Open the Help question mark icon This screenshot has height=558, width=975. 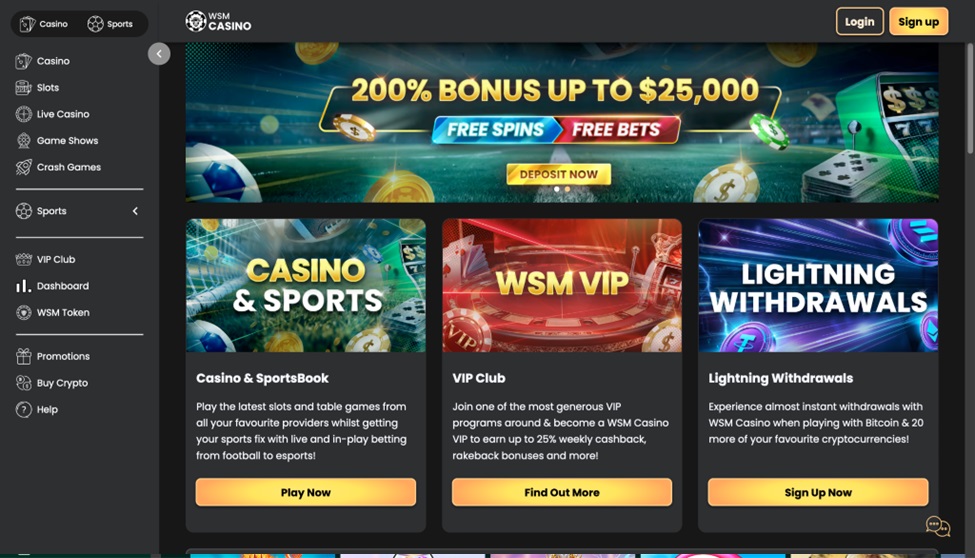pyautogui.click(x=23, y=409)
